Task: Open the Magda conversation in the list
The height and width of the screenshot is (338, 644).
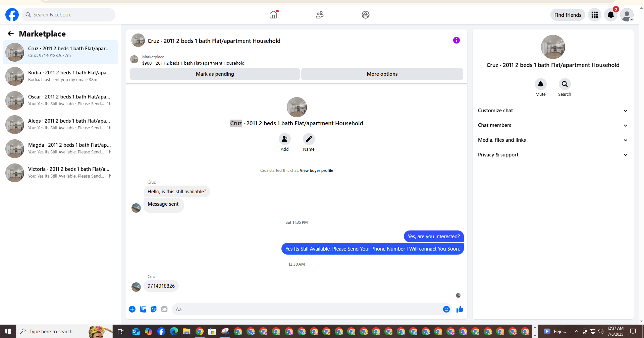Action: 60,149
